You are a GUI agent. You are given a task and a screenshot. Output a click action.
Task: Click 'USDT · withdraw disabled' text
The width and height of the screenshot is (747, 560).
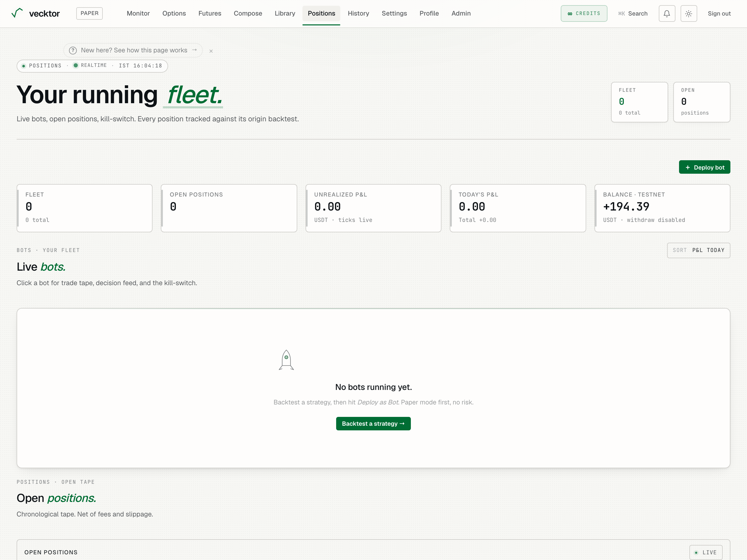[x=644, y=220]
